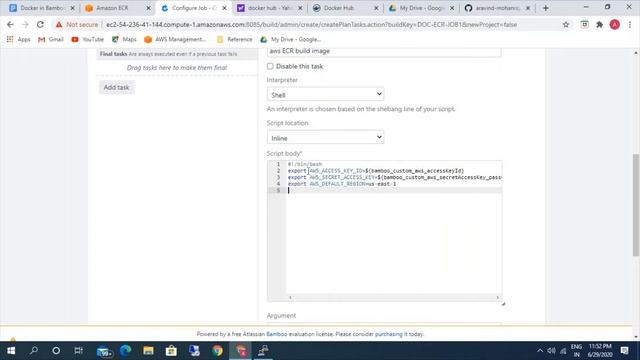Reload the current page

pyautogui.click(x=40, y=24)
